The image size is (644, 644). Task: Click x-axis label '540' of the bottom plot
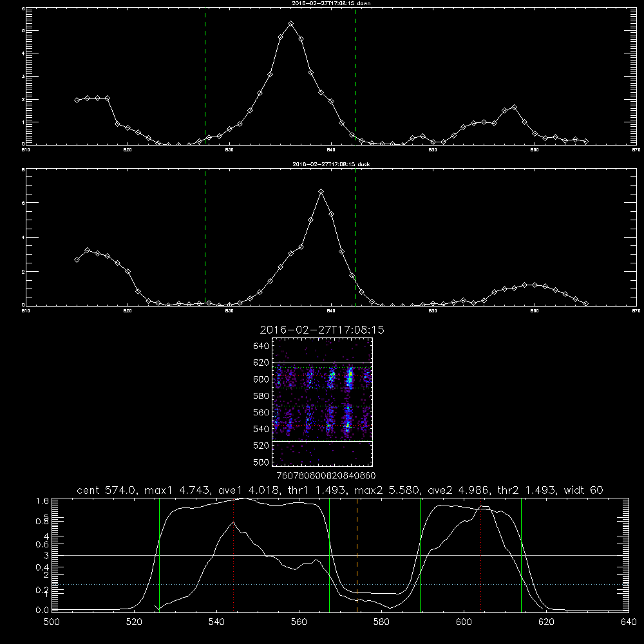(216, 622)
